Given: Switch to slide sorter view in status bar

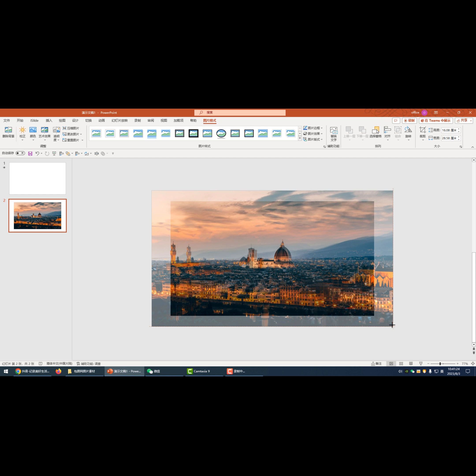Looking at the screenshot, I should (x=401, y=364).
